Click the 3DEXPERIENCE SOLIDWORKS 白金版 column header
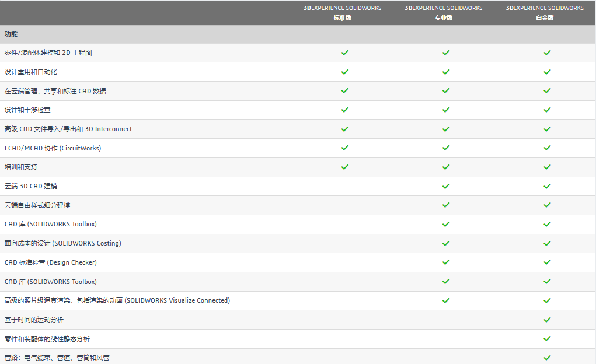Viewport: 596px width, 364px height. point(545,12)
